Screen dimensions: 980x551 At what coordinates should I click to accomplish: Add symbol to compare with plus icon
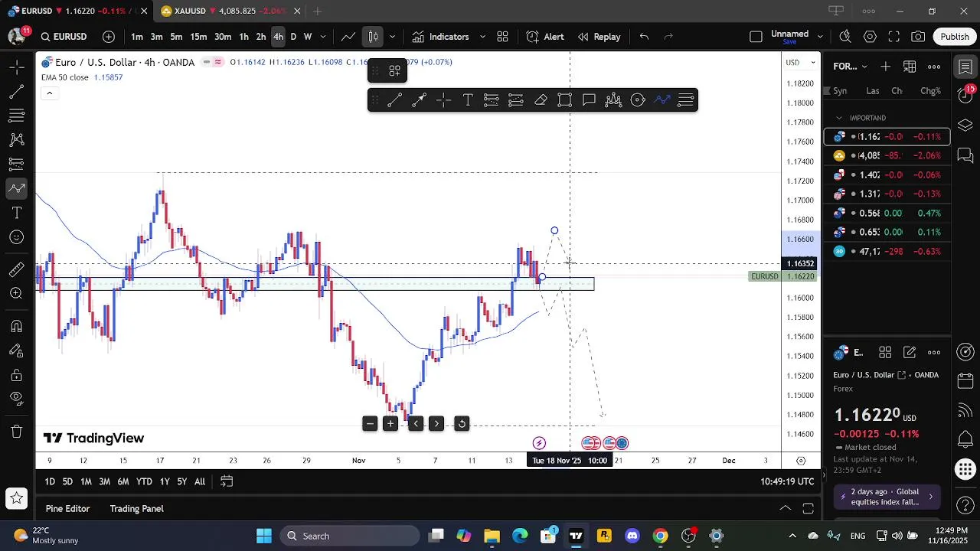point(109,37)
